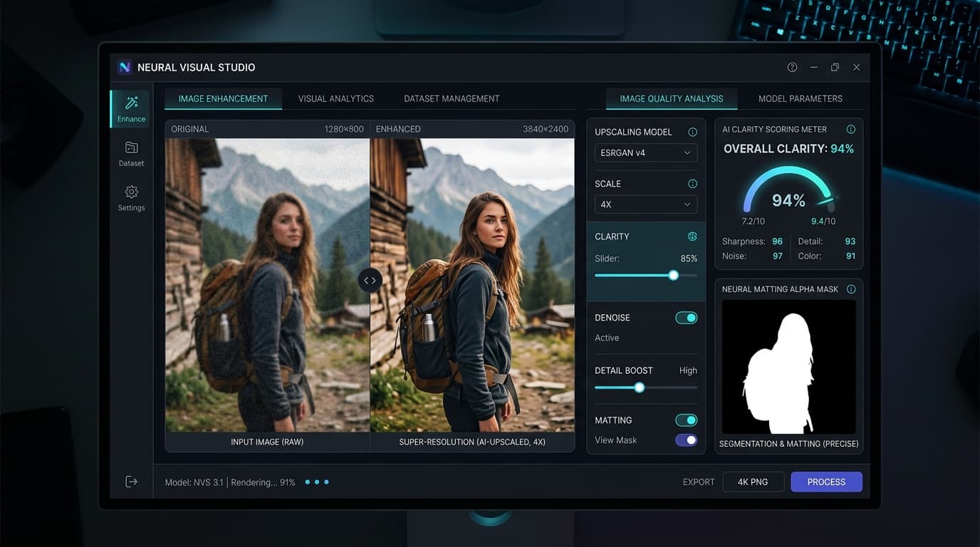Screen dimensions: 980x547
Task: Click the 'OVERALL CLARITY: 94%' heading
Action: (789, 149)
